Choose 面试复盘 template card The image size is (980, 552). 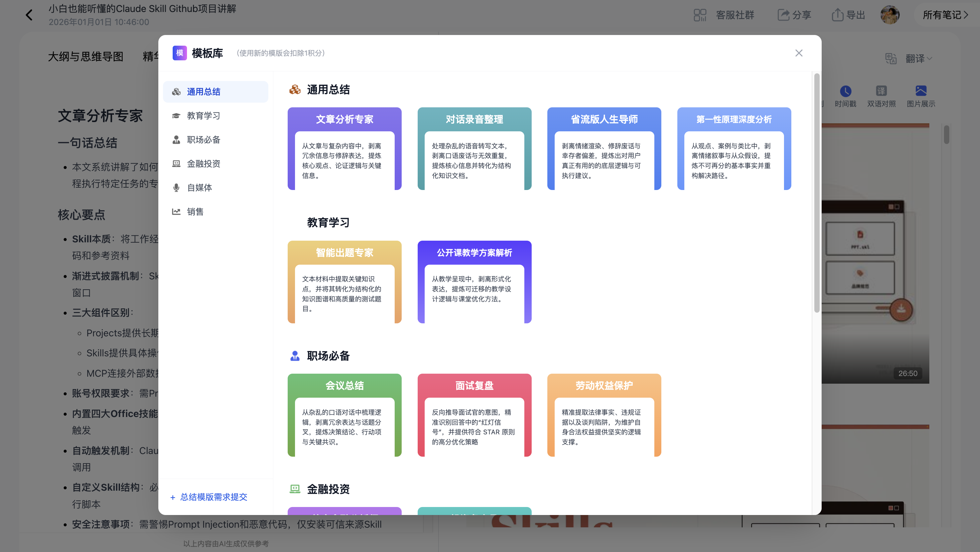[x=474, y=415]
